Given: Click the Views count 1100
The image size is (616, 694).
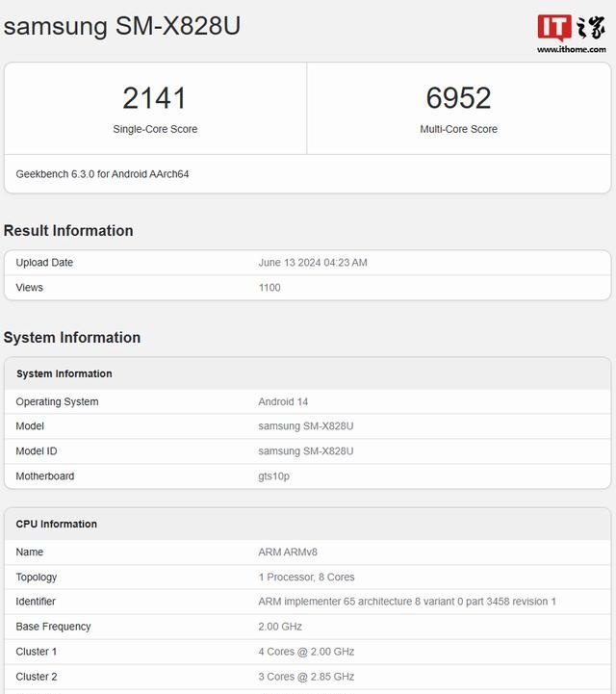Looking at the screenshot, I should [269, 288].
